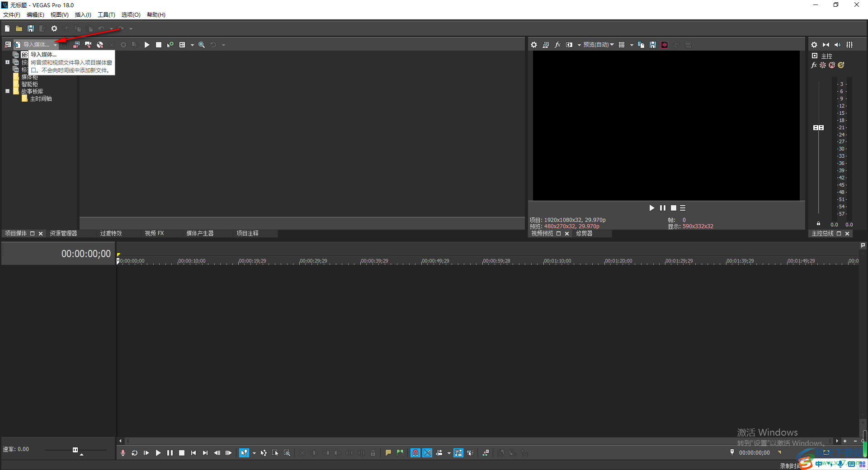The height and width of the screenshot is (470, 868).
Task: Click the Search media magnifier icon
Action: coord(202,45)
